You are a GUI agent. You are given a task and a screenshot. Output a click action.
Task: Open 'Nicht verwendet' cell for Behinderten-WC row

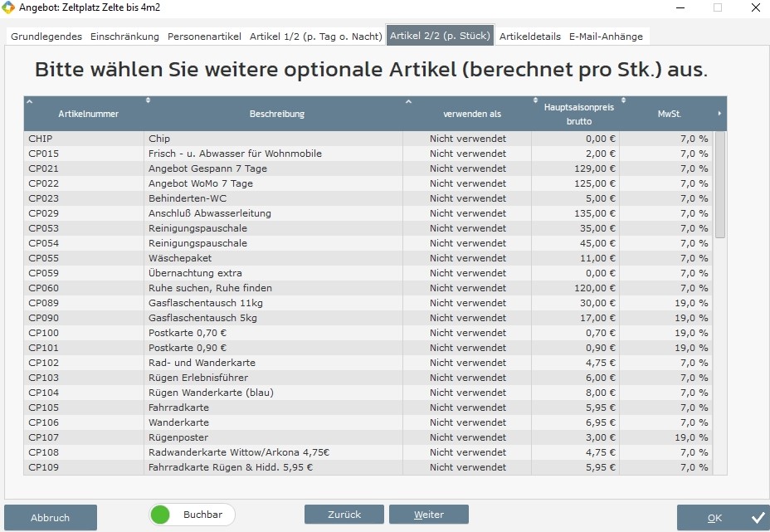467,198
